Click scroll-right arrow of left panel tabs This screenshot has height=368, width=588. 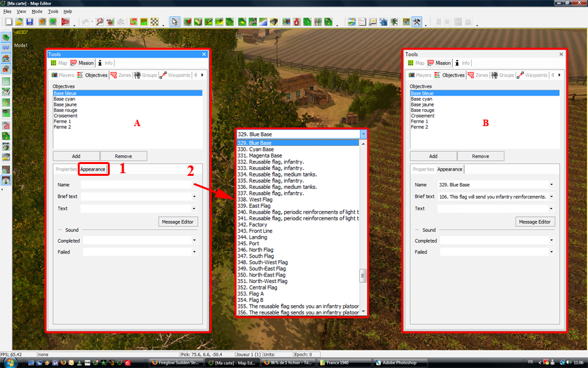[202, 75]
